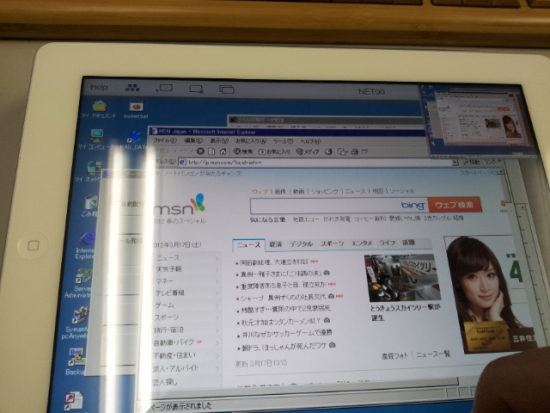This screenshot has width=550, height=413.
Task: Open the お気に入り menu in Internet Explorer
Action: pyautogui.click(x=251, y=141)
